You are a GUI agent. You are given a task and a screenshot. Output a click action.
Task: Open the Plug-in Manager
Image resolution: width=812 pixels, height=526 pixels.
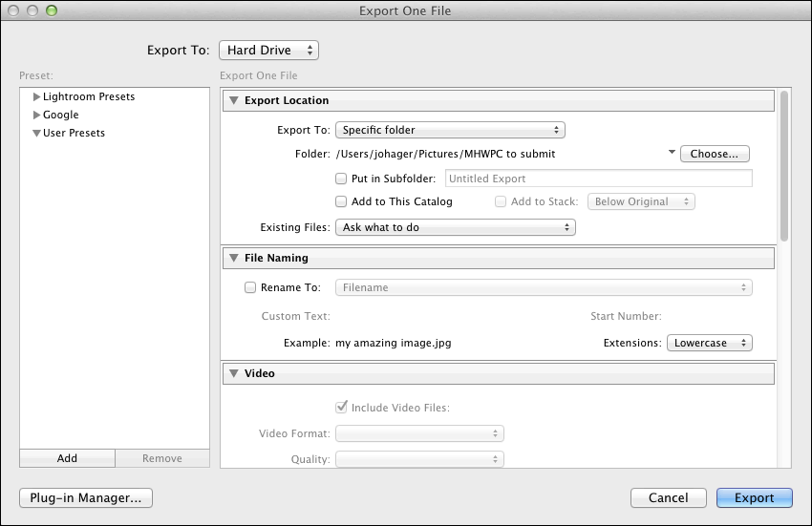[86, 497]
